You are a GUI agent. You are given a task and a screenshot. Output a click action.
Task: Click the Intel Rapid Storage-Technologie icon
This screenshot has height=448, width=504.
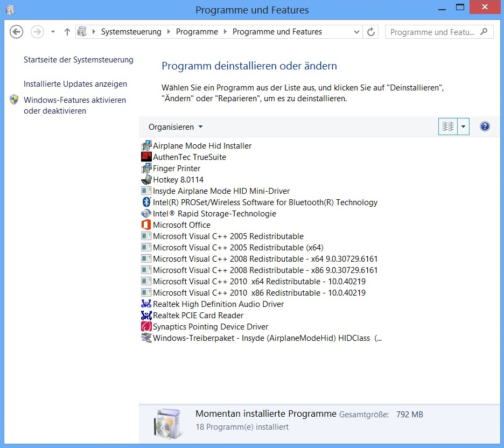(146, 213)
